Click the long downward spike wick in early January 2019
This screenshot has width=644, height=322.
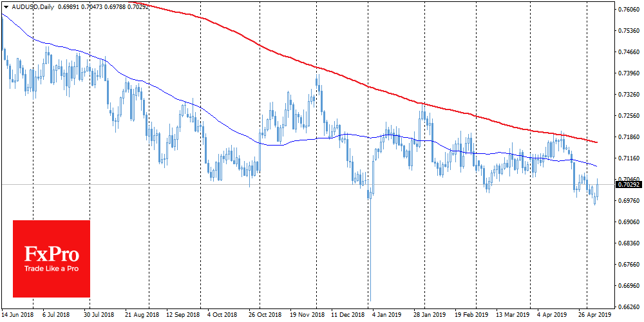[370, 258]
